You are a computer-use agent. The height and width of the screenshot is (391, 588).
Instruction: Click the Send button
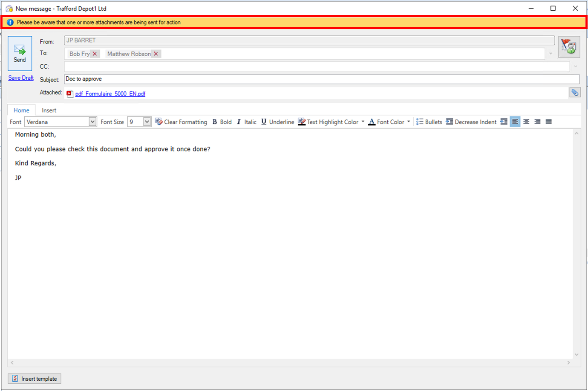click(20, 53)
